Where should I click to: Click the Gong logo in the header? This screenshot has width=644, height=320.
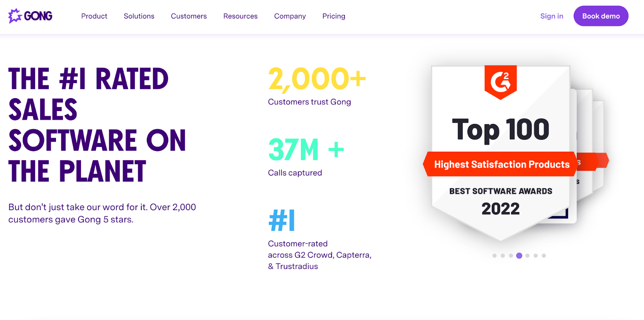[x=30, y=16]
